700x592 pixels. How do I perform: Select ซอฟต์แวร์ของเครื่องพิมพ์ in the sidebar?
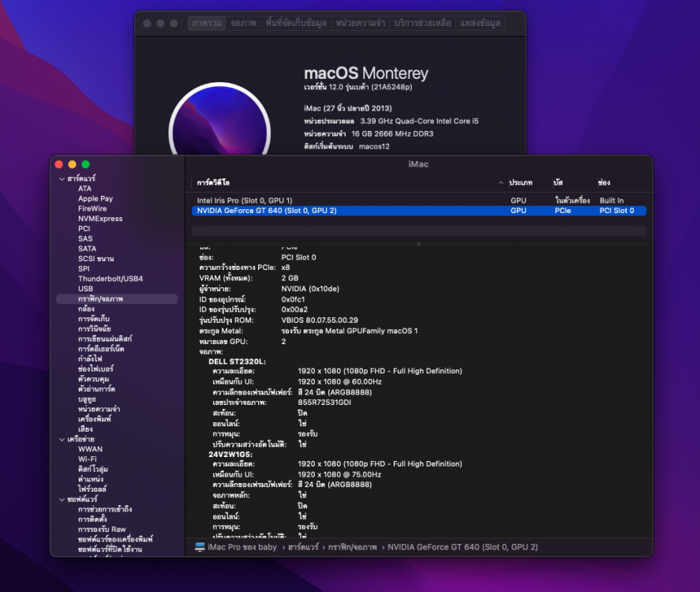point(115,539)
